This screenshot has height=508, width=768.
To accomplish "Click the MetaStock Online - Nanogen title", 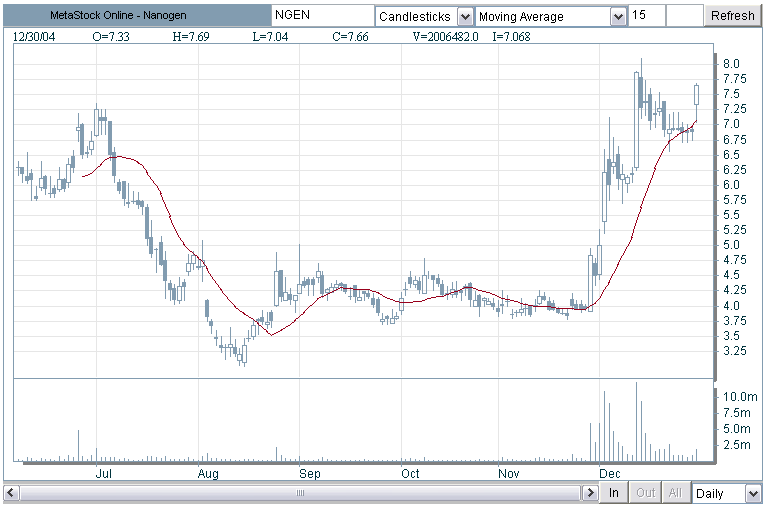I will (x=118, y=15).
